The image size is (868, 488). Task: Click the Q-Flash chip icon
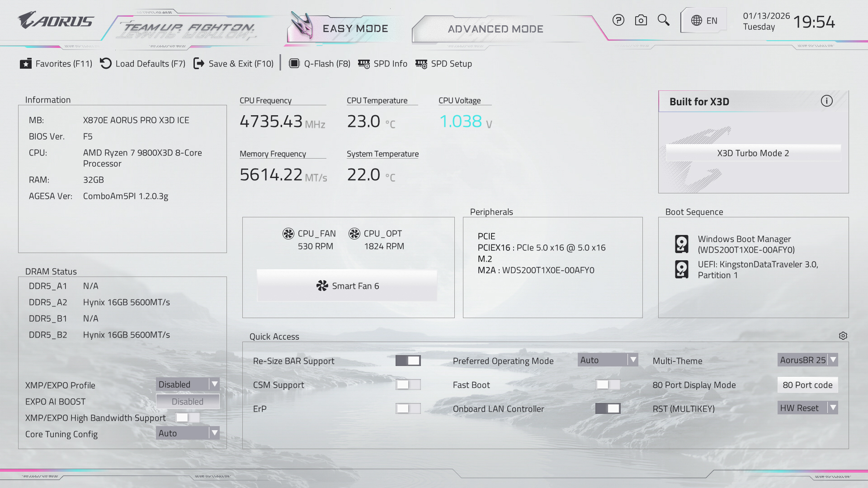pos(294,64)
